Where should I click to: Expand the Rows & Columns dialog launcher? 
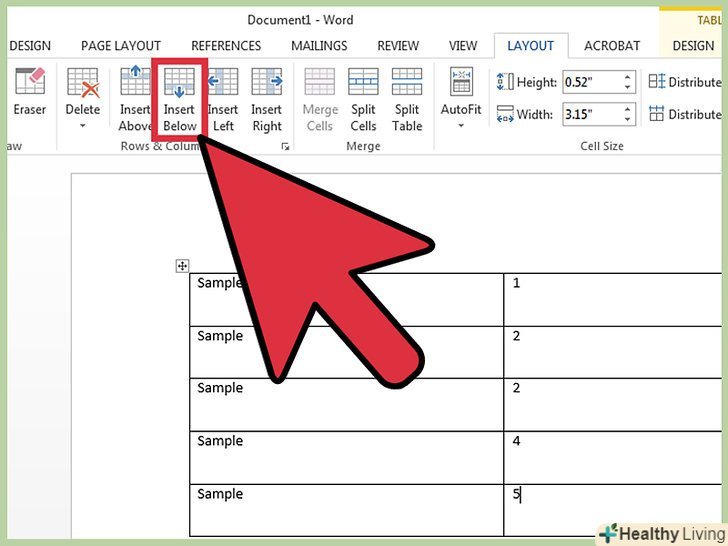[285, 147]
